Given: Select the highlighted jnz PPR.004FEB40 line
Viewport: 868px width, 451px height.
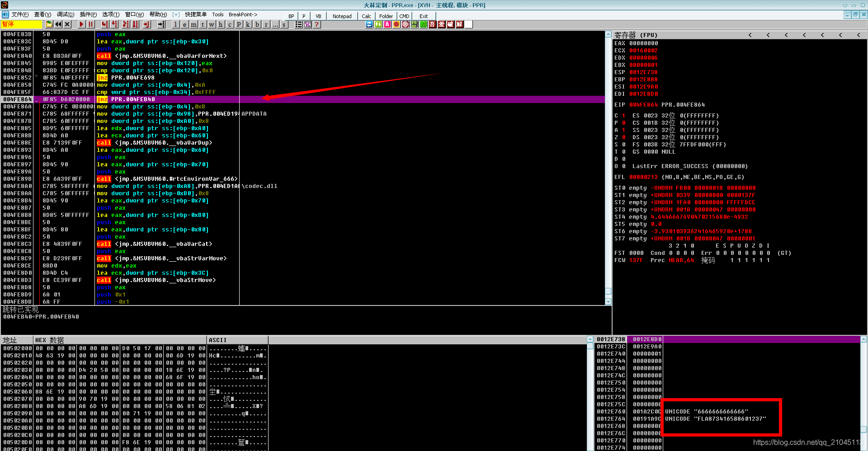Looking at the screenshot, I should pyautogui.click(x=303, y=99).
